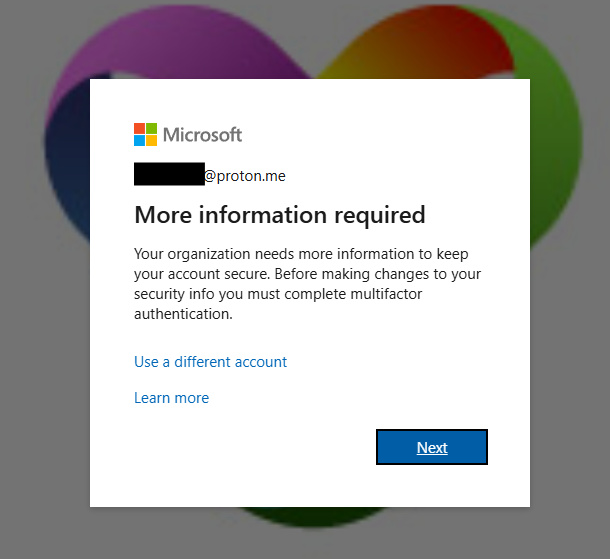Viewport: 610px width, 559px height.
Task: Open the Use a different account link
Action: (210, 362)
